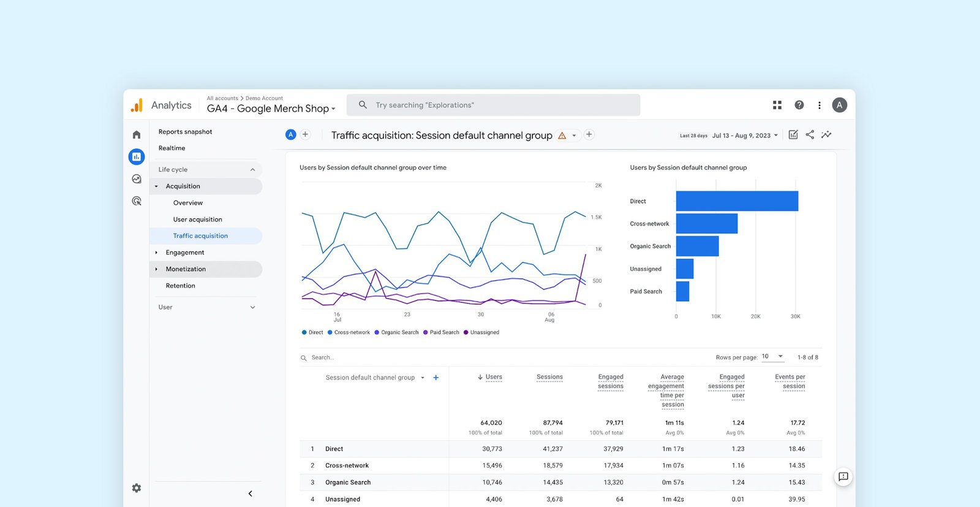This screenshot has width=980, height=507.
Task: Open the Session default channel group dropdown
Action: tap(375, 378)
